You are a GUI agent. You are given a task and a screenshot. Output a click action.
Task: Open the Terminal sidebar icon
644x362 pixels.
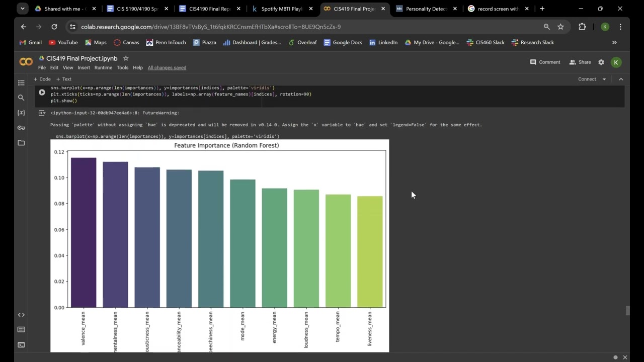click(x=21, y=345)
